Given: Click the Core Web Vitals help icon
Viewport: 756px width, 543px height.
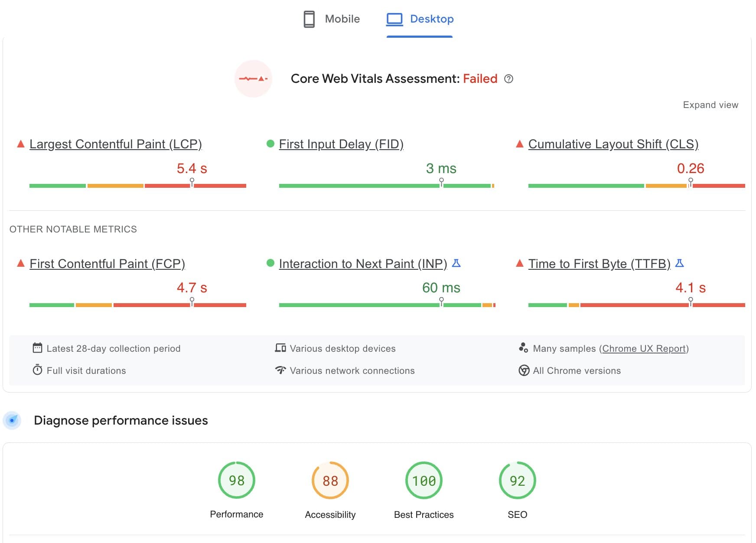Looking at the screenshot, I should click(x=508, y=79).
